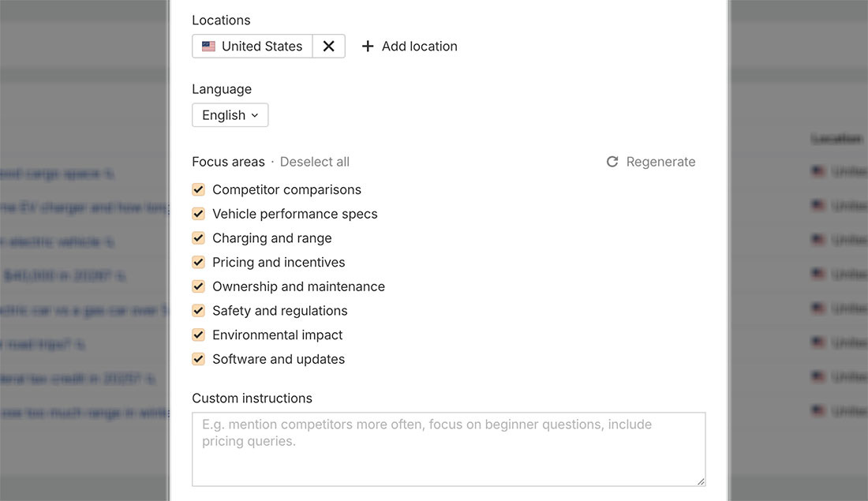Screen dimensions: 868x501
Task: Toggle Pricing and incentives checkbox
Action: 199,262
